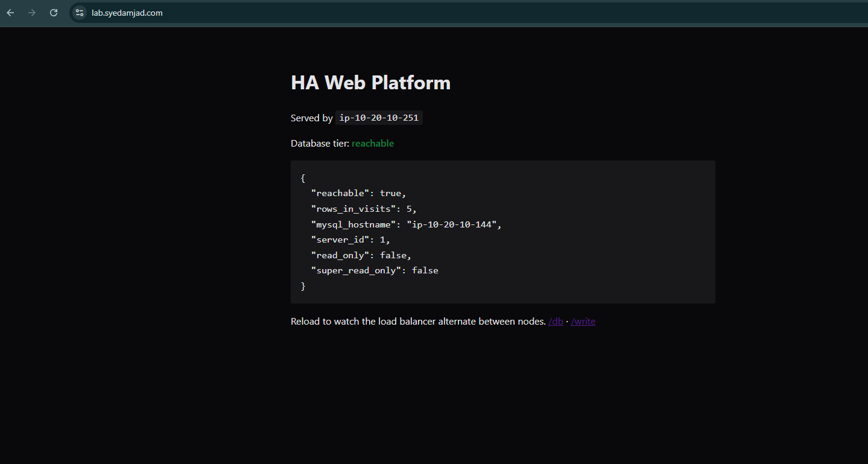The image size is (868, 464).
Task: Click the "read_only": false line
Action: pos(361,255)
